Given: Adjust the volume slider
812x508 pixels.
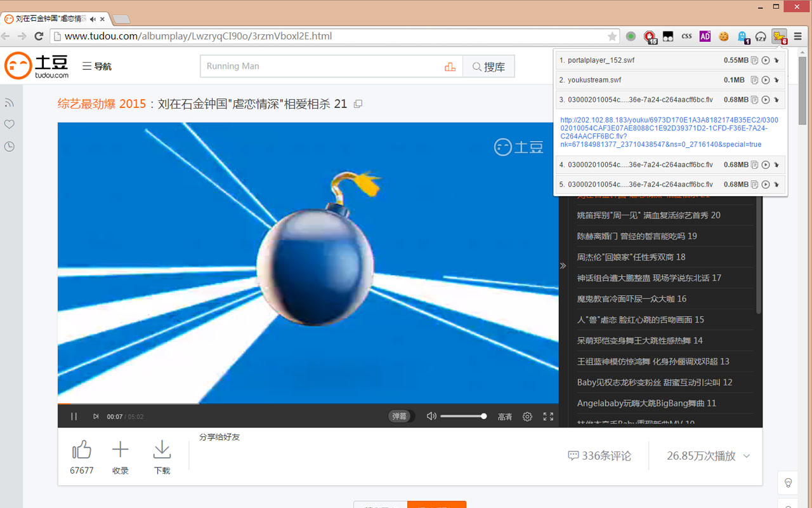Looking at the screenshot, I should pyautogui.click(x=463, y=417).
